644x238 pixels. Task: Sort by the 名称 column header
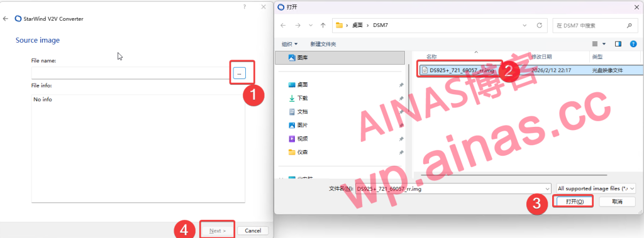(431, 57)
